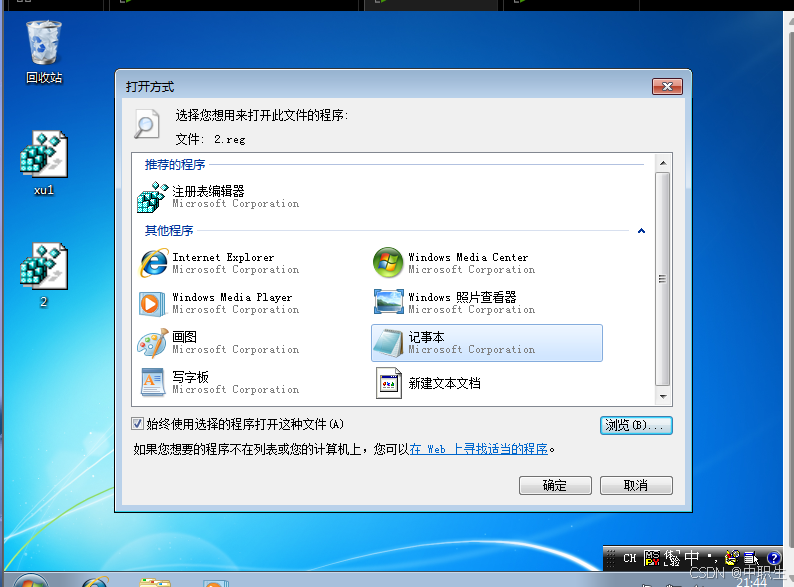Click the program list scroll down arrow
794x587 pixels.
pyautogui.click(x=663, y=397)
